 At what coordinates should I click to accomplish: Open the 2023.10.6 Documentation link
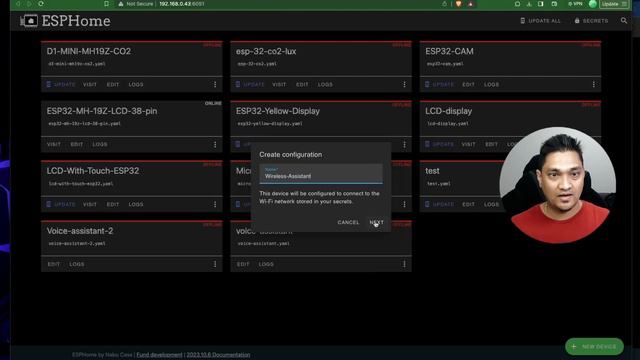(x=218, y=355)
